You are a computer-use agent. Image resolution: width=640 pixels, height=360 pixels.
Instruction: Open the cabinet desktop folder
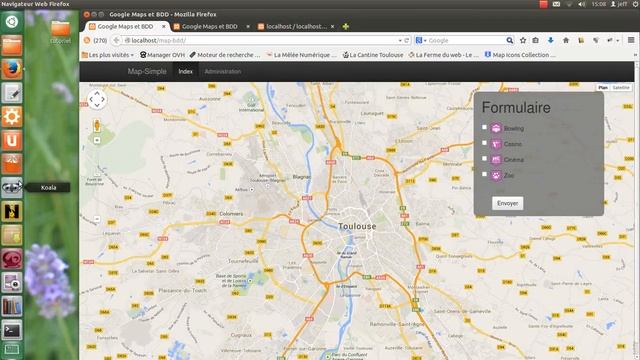60,32
